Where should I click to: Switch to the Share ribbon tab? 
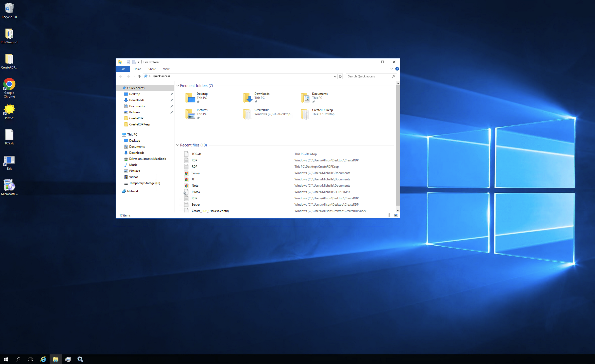[152, 69]
